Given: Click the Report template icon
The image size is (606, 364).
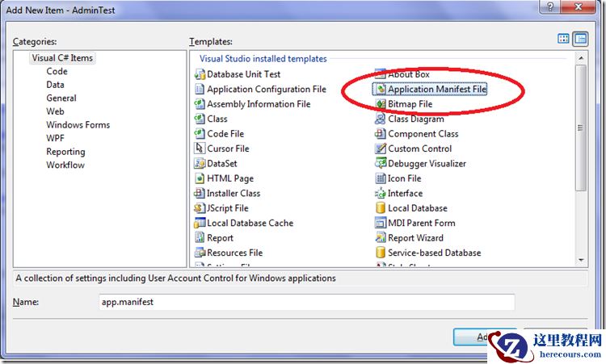Looking at the screenshot, I should (x=200, y=238).
